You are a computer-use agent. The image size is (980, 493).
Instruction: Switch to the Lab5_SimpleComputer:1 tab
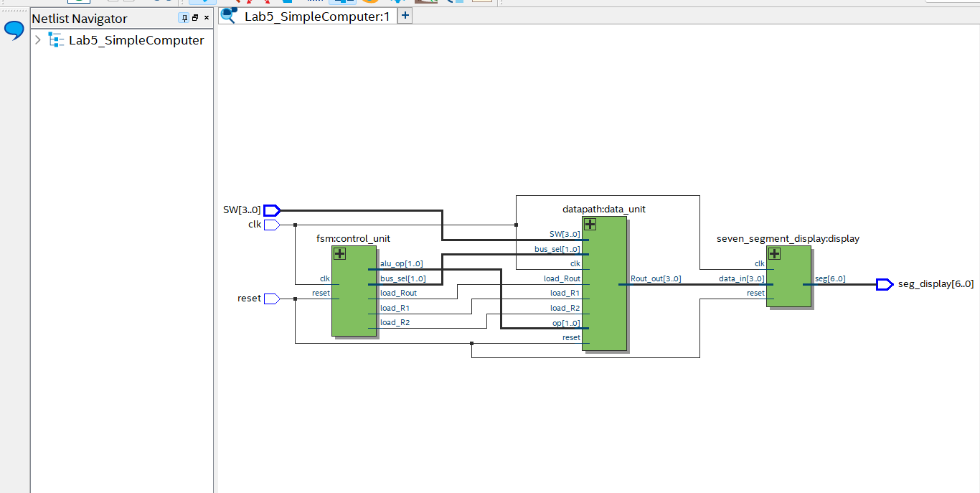[x=317, y=16]
